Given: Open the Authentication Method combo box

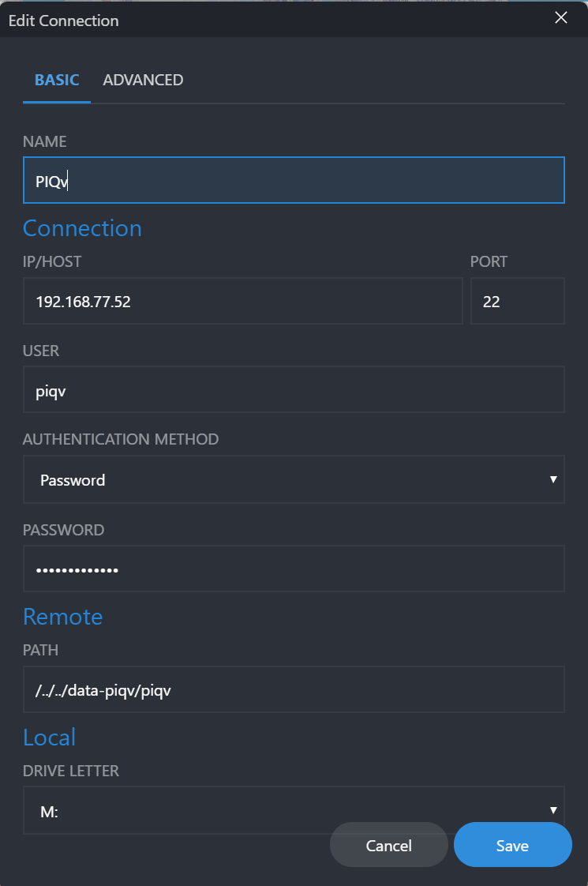Looking at the screenshot, I should click(284, 479).
